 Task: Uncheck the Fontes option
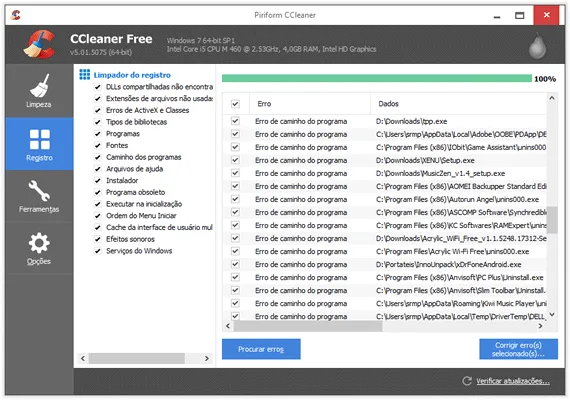point(97,145)
